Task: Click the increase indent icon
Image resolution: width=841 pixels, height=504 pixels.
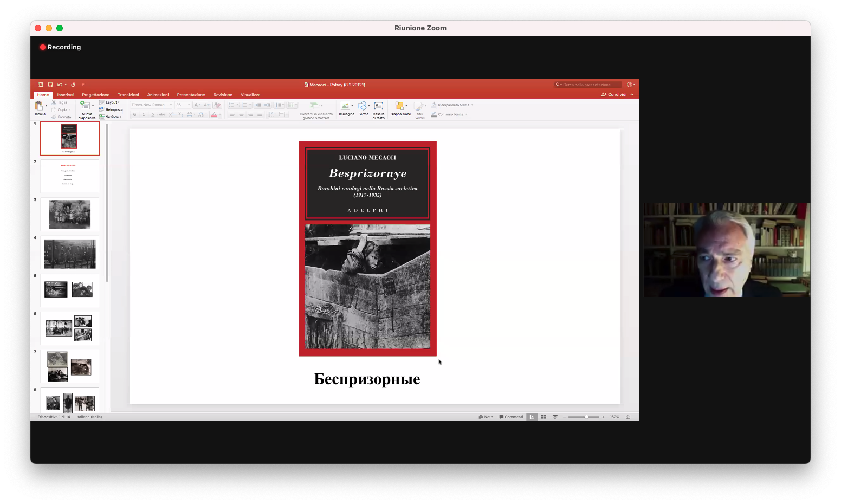Action: [x=267, y=105]
